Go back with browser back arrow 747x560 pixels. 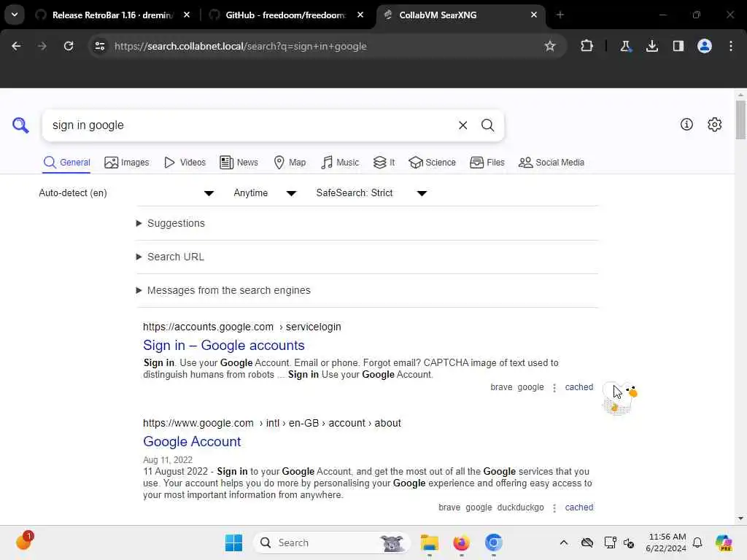tap(16, 46)
